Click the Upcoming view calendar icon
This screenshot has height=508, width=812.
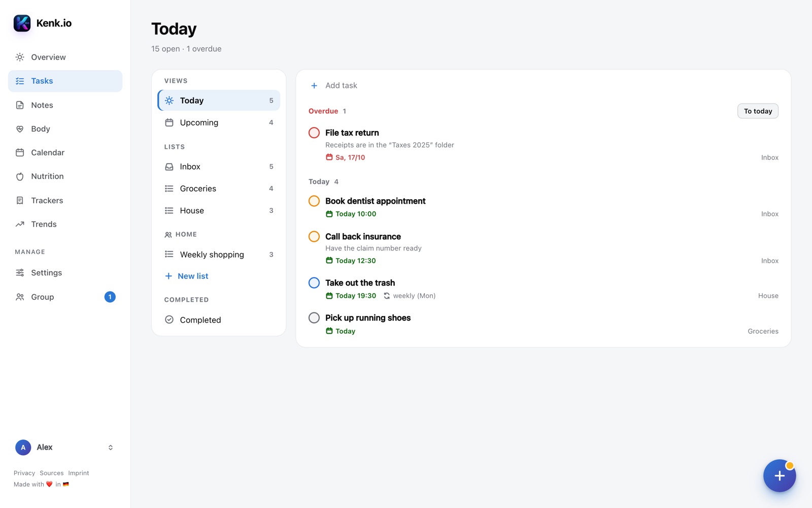pyautogui.click(x=169, y=122)
